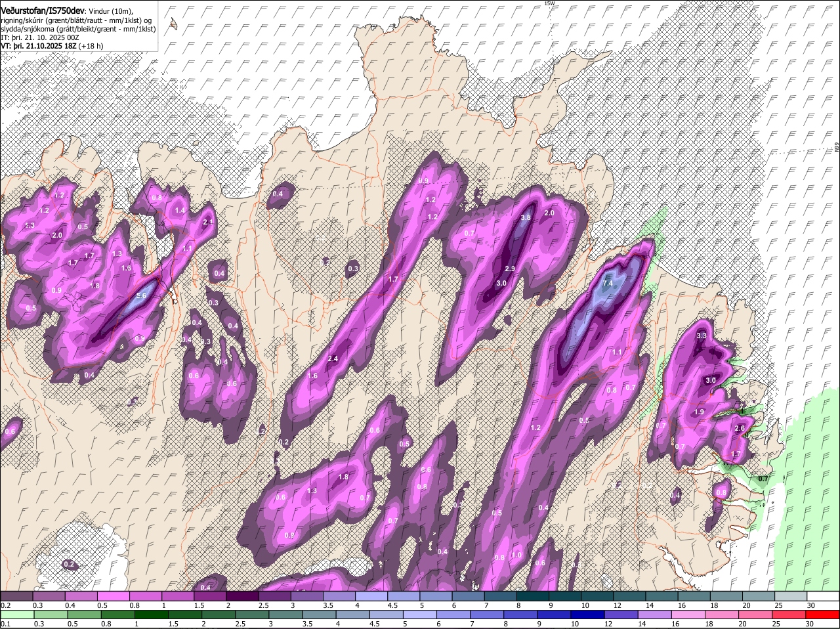Click the upper legend swatch between 8 and 9
The height and width of the screenshot is (629, 840).
(x=533, y=596)
